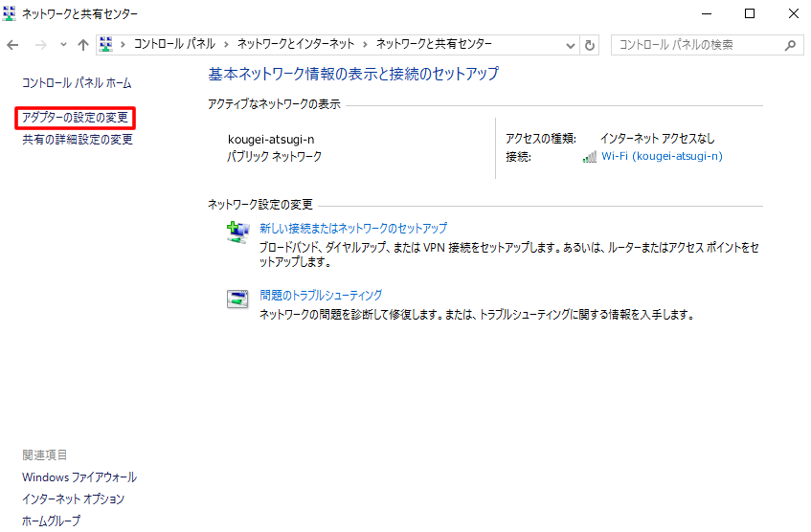Open コントロール パネル breadcrumb

(x=174, y=44)
